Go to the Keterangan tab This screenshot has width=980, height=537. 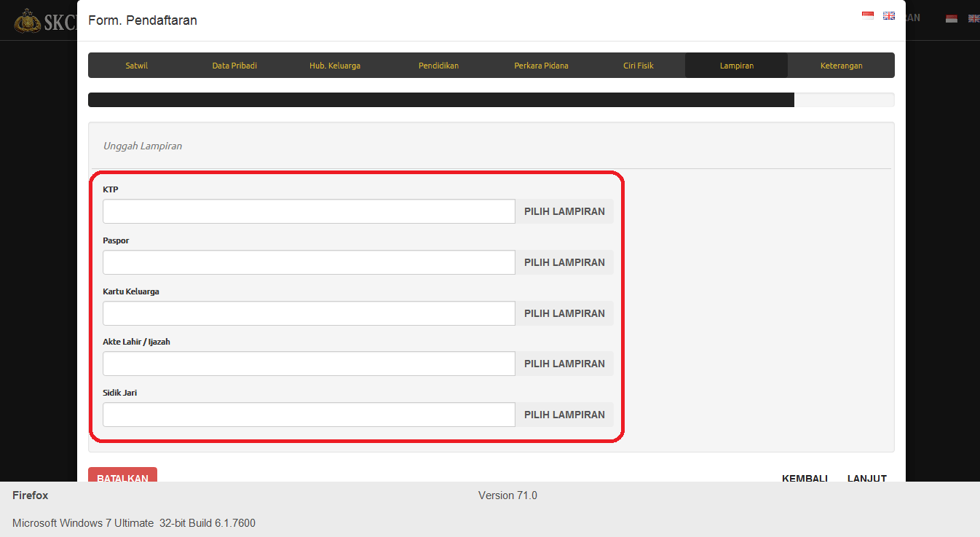point(841,66)
